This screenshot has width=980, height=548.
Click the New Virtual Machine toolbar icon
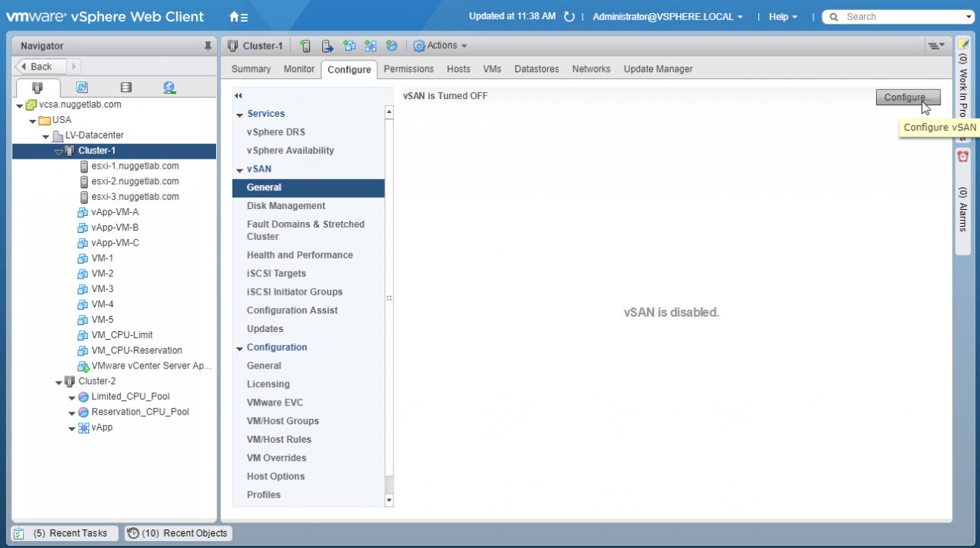coord(349,46)
